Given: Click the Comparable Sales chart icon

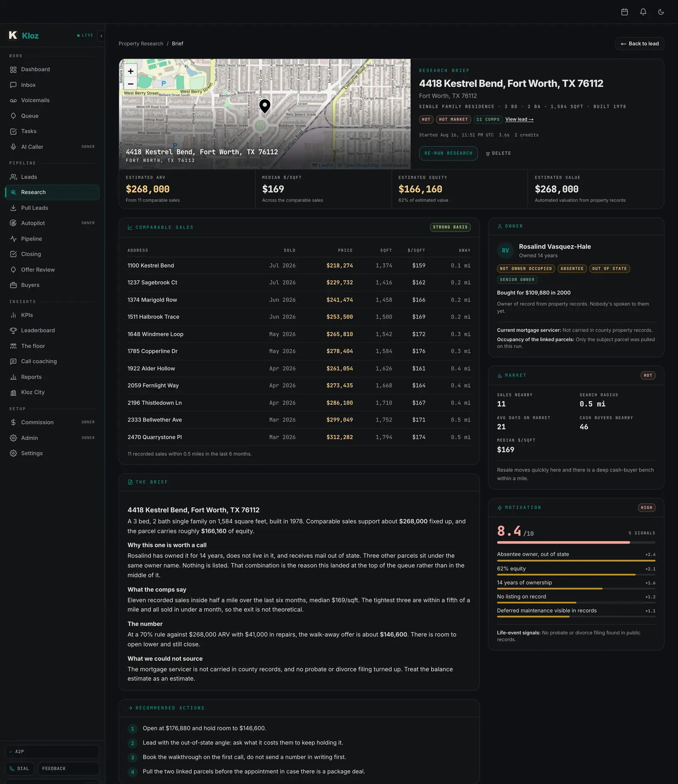Looking at the screenshot, I should pyautogui.click(x=130, y=228).
